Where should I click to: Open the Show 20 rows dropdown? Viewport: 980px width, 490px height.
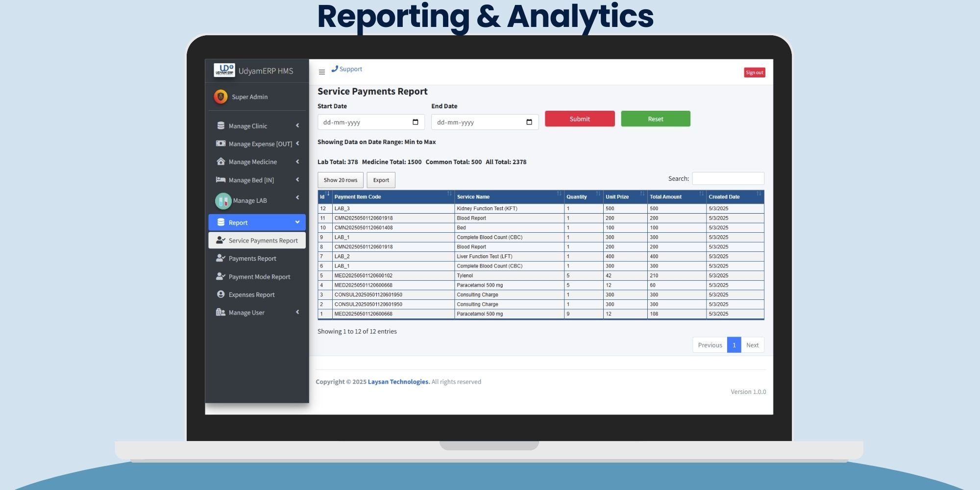click(340, 180)
